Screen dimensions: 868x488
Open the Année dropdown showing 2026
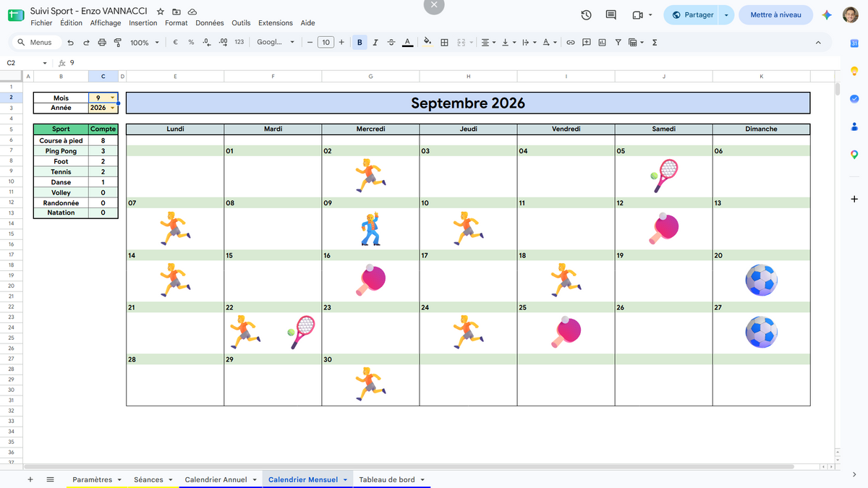tap(112, 108)
